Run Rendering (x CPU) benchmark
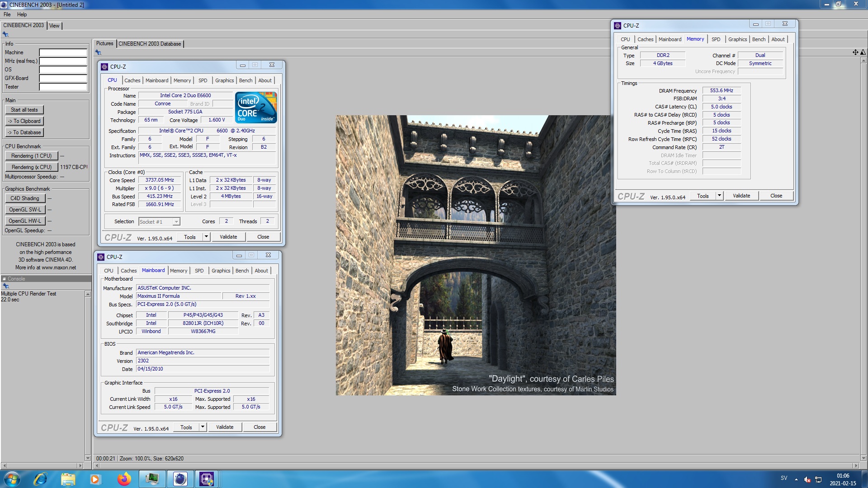This screenshot has height=488, width=868. 32,167
